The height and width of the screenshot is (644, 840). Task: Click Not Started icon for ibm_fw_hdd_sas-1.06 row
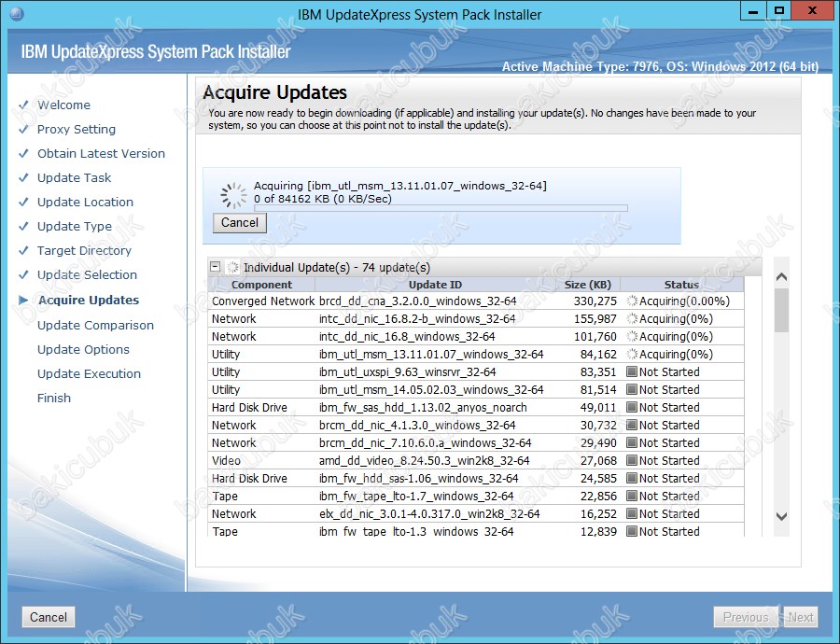[x=632, y=478]
